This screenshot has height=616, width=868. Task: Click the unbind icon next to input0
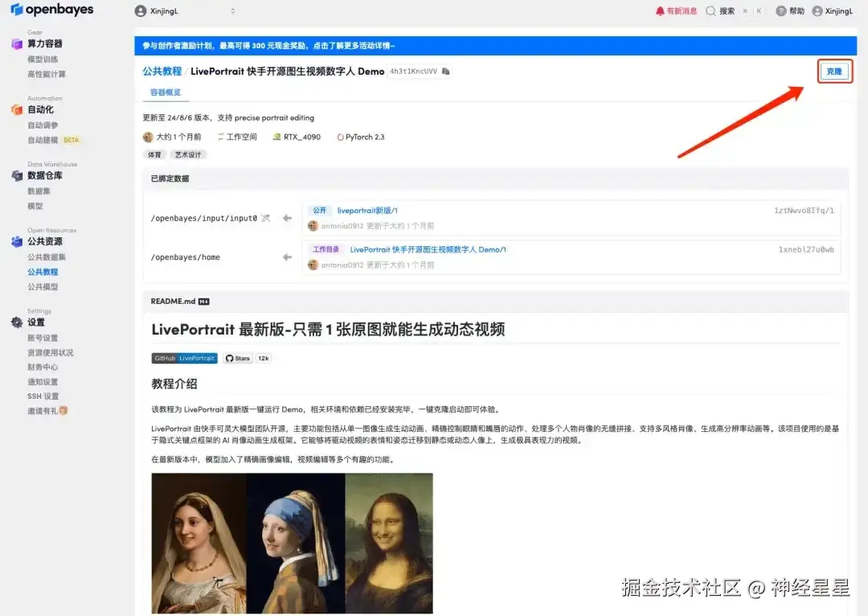coord(266,218)
